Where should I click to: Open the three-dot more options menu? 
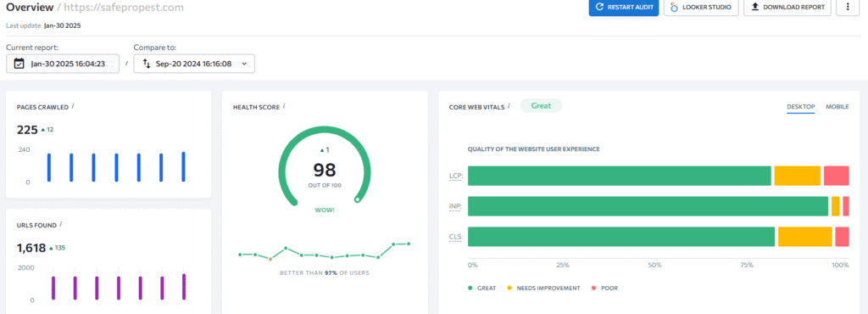click(x=848, y=7)
